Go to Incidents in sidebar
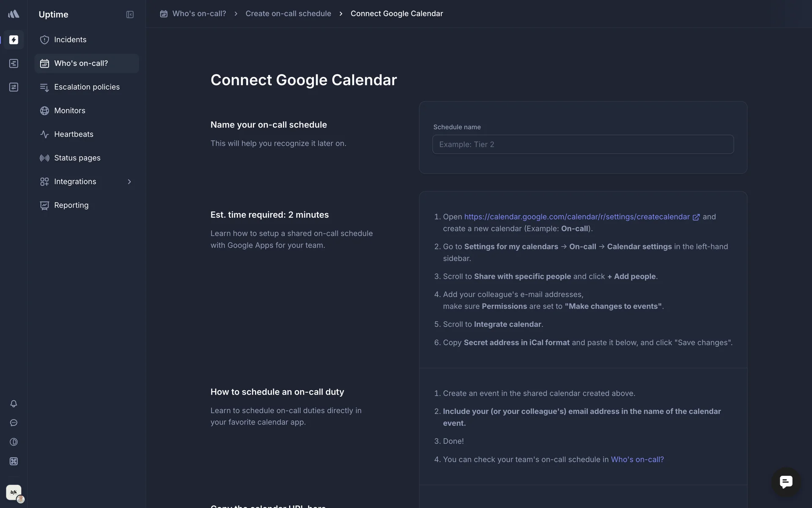 coord(70,40)
